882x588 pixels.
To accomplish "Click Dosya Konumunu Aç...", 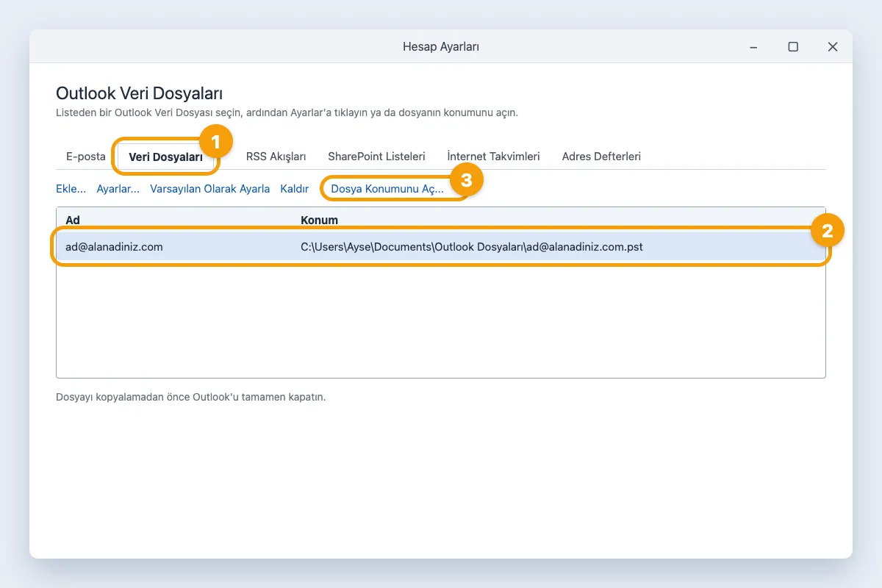I will [387, 189].
